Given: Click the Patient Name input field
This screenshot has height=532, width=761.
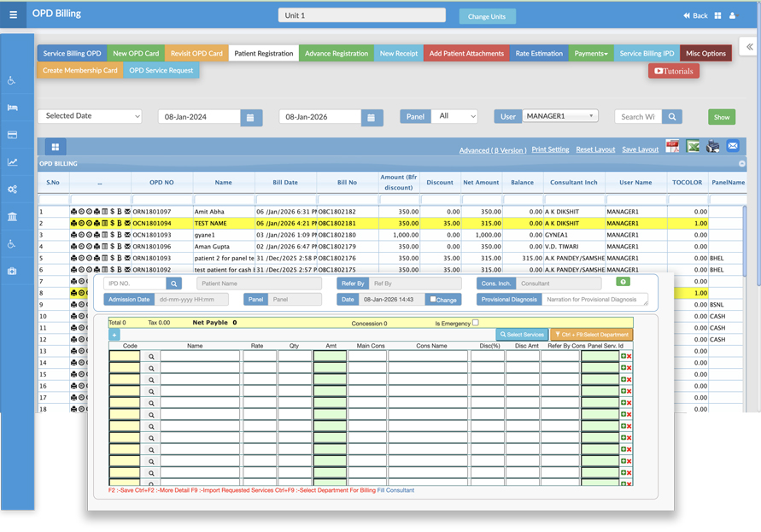Looking at the screenshot, I should pyautogui.click(x=259, y=284).
